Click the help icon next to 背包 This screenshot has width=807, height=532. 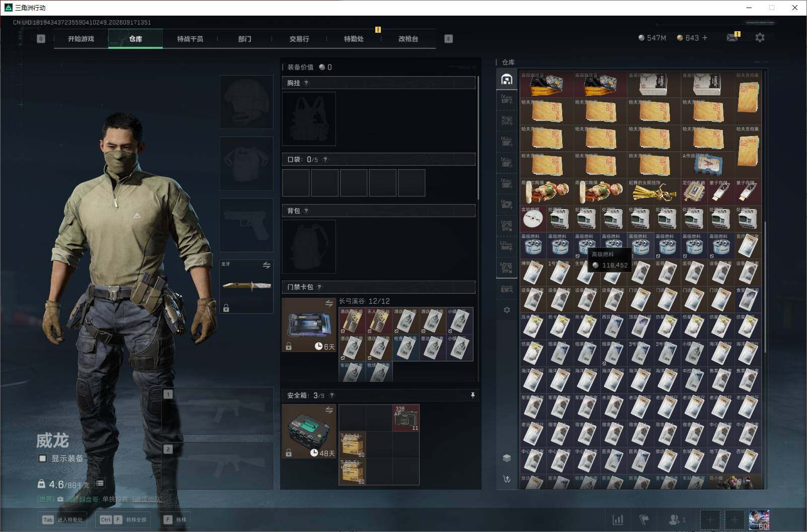coord(306,211)
